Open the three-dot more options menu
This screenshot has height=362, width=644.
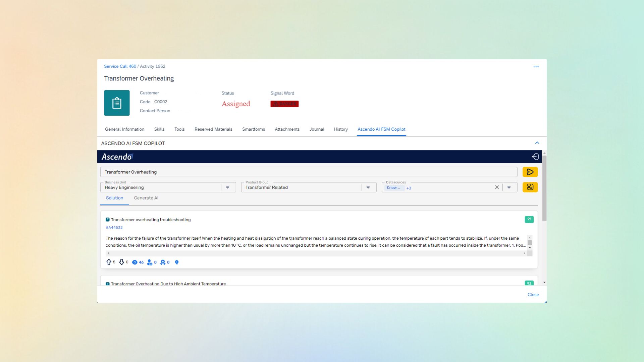(536, 67)
